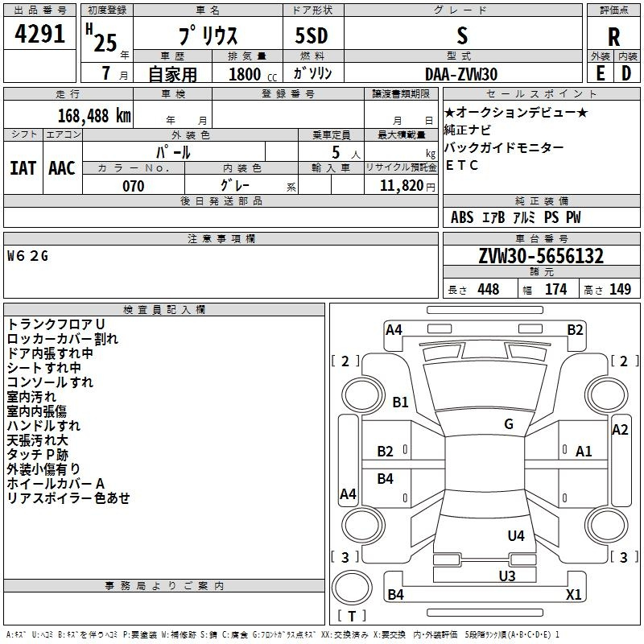This screenshot has width=644, height=644.
Task: Click the model code DAA-ZVW30
Action: 461,74
